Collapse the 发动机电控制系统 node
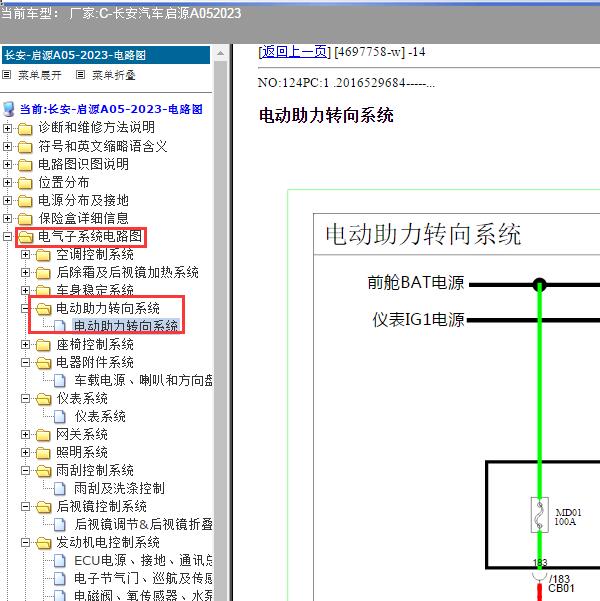 [25, 543]
